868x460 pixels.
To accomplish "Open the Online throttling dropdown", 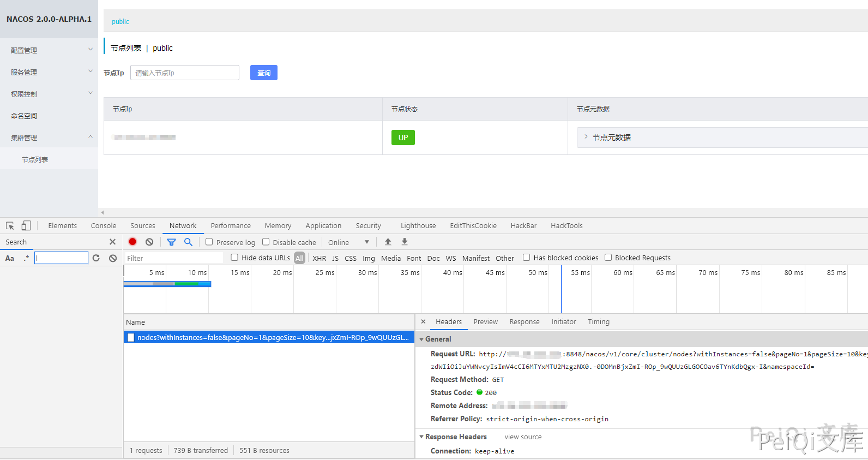I will [x=348, y=242].
